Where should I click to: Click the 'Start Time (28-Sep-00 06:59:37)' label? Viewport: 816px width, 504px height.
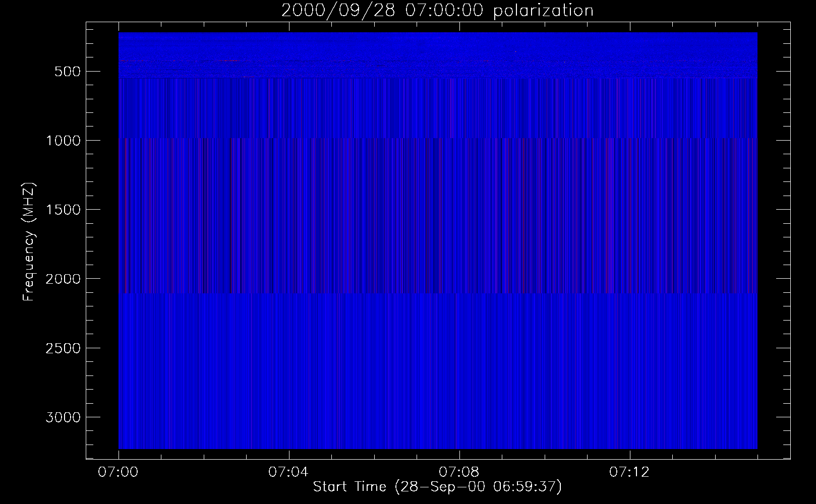[x=437, y=487]
